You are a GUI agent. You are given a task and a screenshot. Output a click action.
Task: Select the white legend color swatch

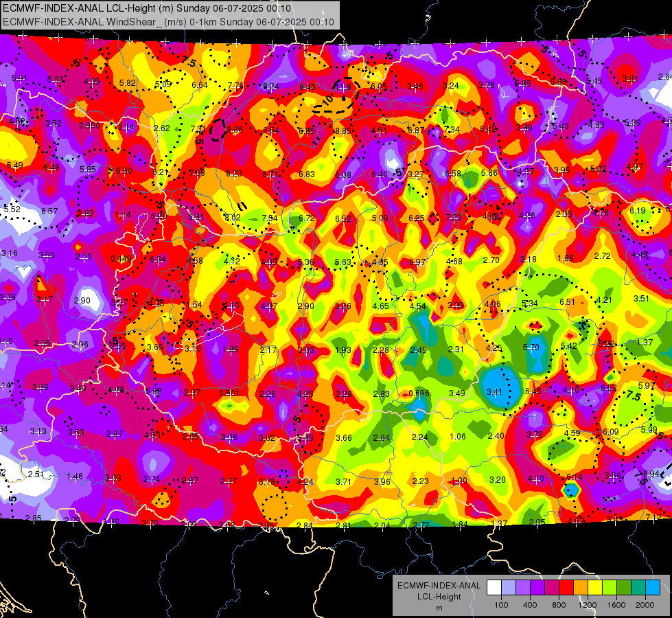pyautogui.click(x=494, y=588)
